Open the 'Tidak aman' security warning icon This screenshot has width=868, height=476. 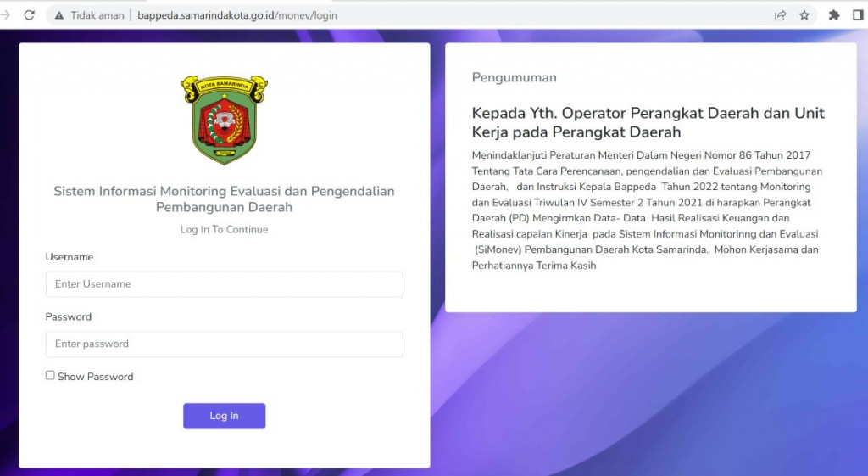(x=59, y=15)
